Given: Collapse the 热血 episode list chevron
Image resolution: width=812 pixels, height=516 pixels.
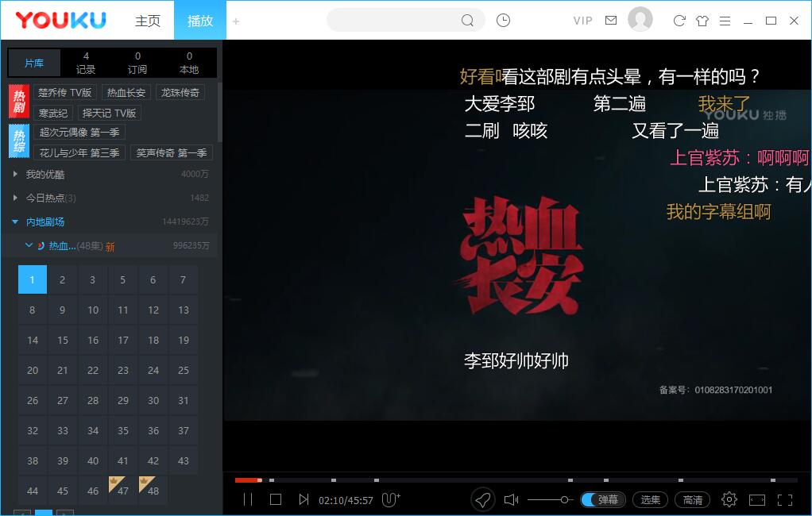Looking at the screenshot, I should [x=29, y=245].
